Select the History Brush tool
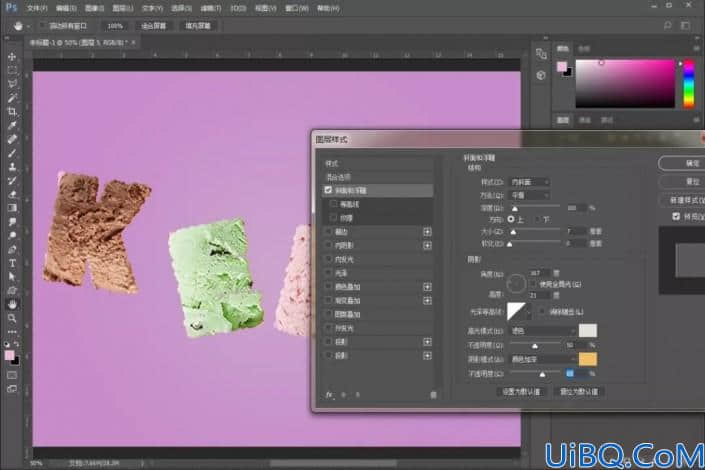The width and height of the screenshot is (705, 470). (12, 180)
